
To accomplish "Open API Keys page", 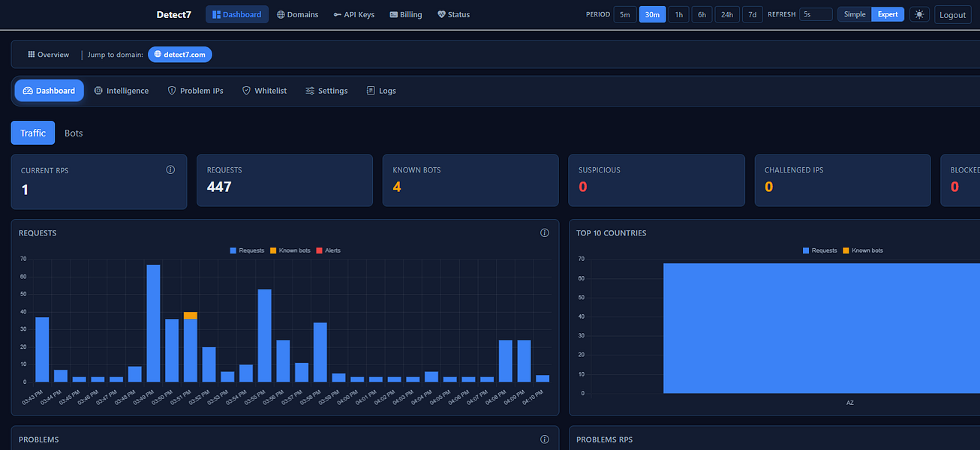I will tap(354, 14).
